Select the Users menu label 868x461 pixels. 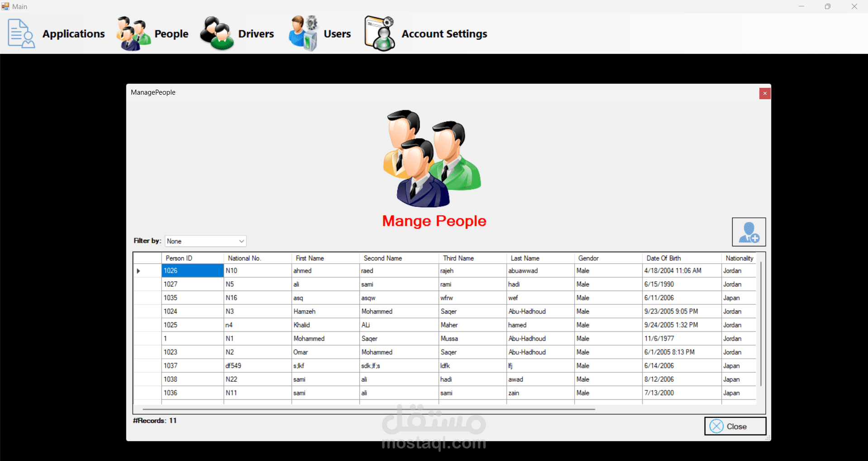click(x=337, y=34)
